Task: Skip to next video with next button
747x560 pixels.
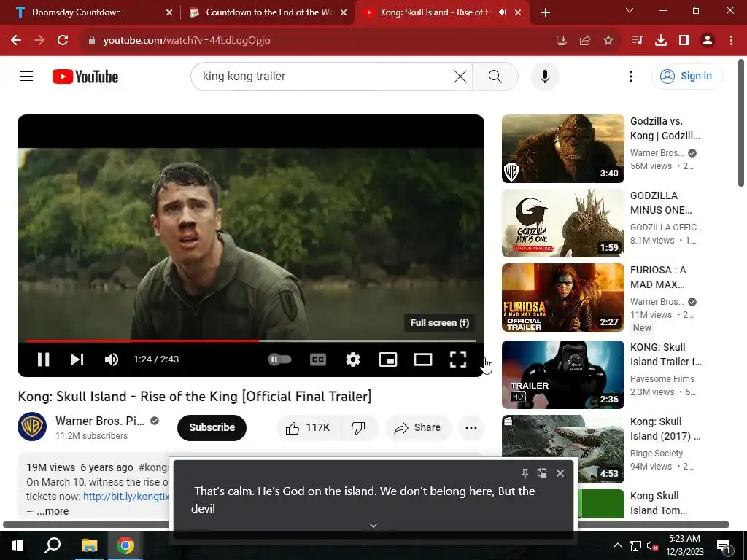Action: [77, 359]
